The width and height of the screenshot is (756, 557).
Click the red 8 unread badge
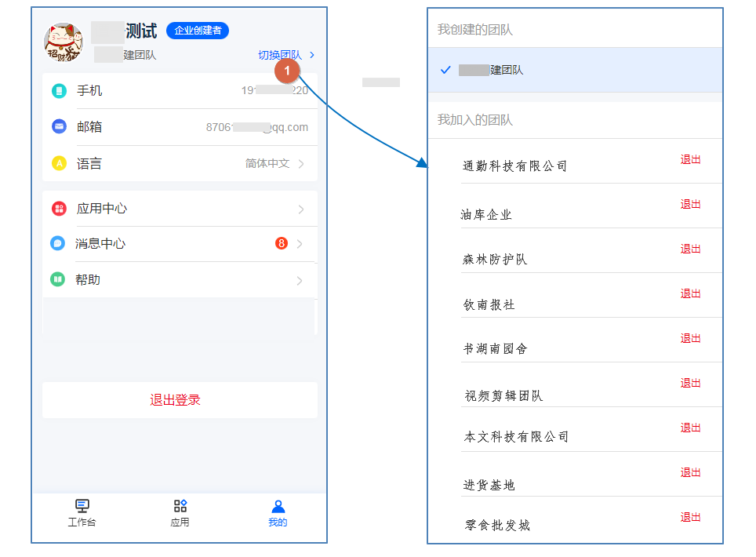[x=281, y=243]
